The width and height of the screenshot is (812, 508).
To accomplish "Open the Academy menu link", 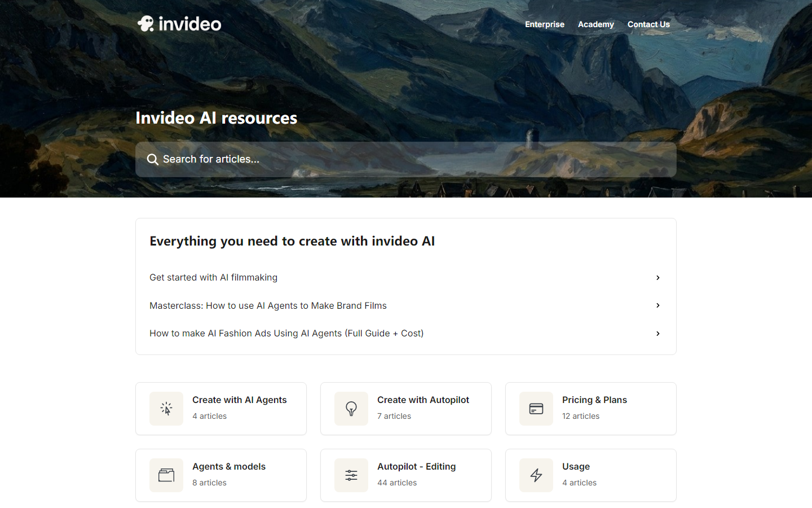I will [596, 24].
